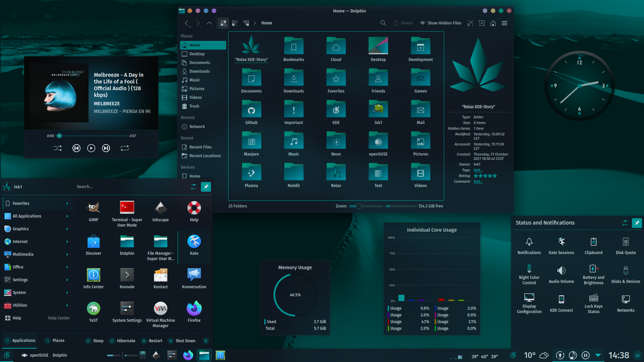Viewport: 644px width, 362px height.
Task: Open Audio Volume tray entry
Action: pos(561,275)
